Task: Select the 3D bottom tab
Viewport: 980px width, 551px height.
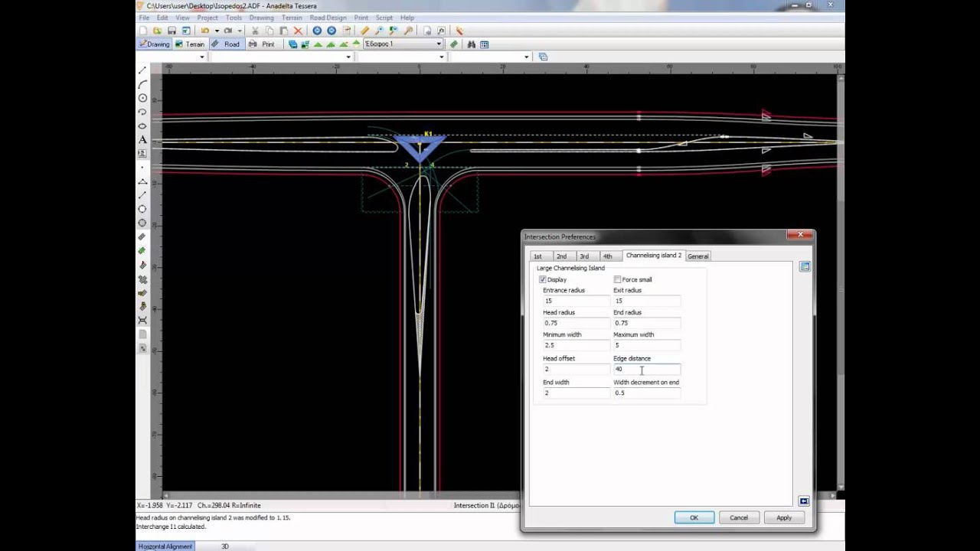Action: coord(225,546)
